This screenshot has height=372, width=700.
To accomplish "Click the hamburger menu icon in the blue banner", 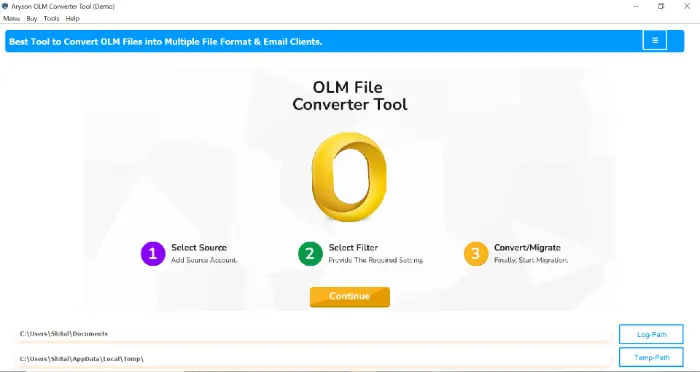I will coord(655,41).
